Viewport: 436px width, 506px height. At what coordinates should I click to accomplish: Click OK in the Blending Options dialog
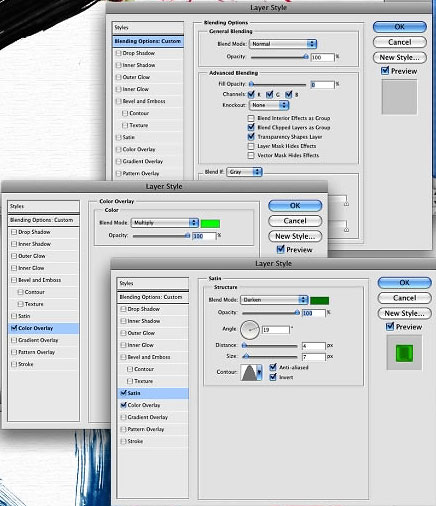[x=400, y=27]
